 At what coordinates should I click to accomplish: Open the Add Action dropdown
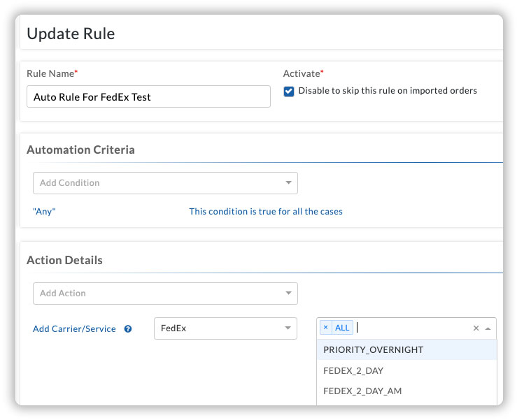click(x=165, y=294)
